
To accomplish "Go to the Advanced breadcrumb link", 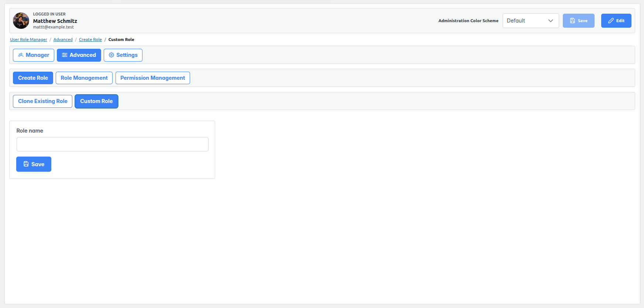I will tap(63, 40).
